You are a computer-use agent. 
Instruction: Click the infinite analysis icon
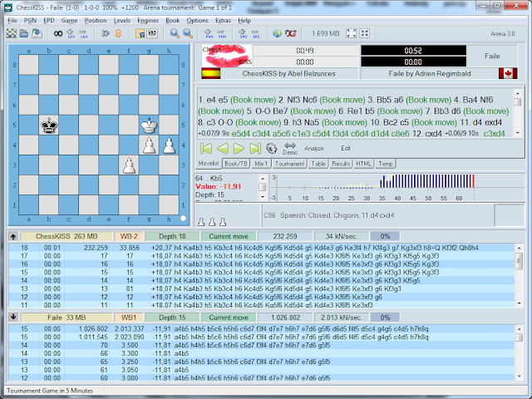(x=58, y=33)
